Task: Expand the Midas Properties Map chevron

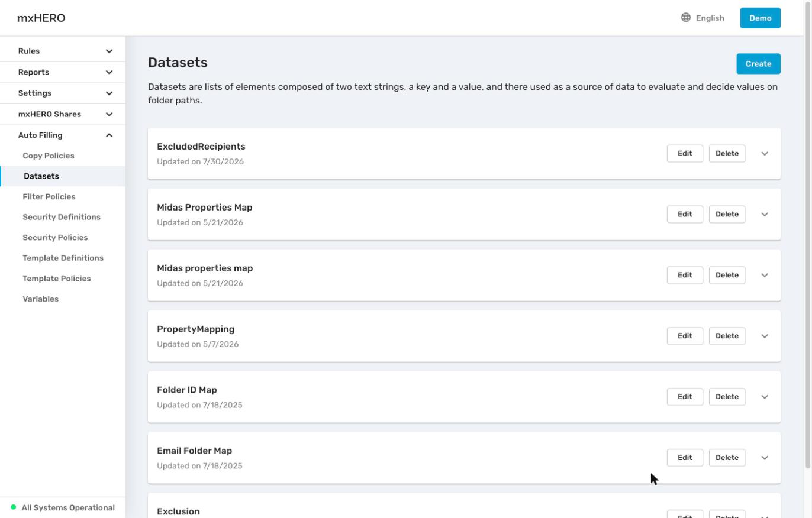Action: [x=765, y=215]
